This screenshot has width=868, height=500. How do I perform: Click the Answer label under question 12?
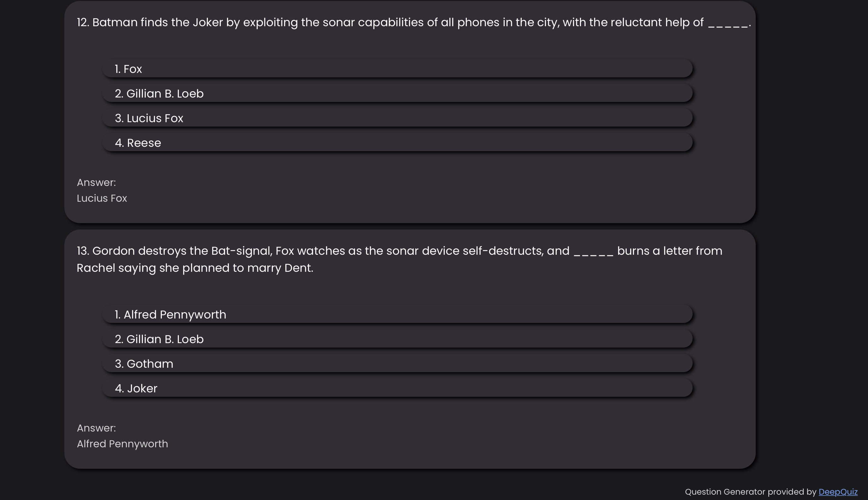pyautogui.click(x=97, y=182)
